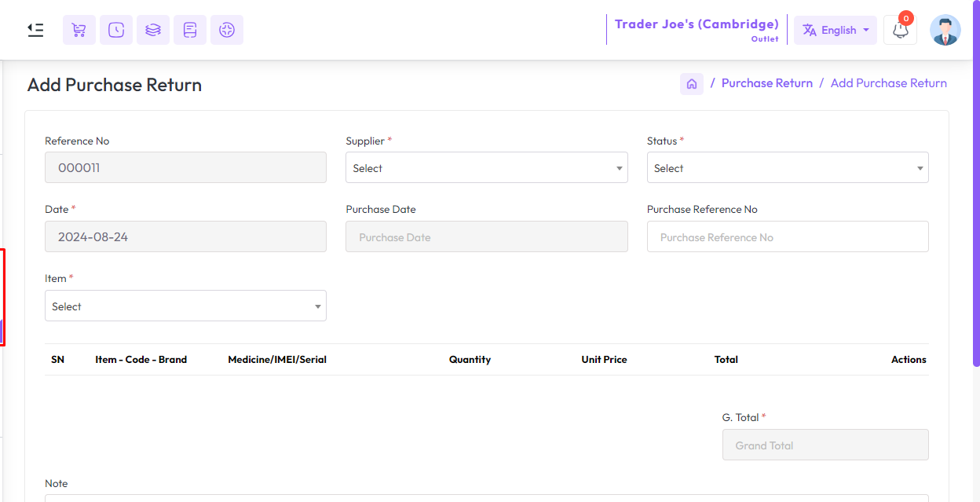
Task: Collapse the sidebar menu toggle icon
Action: coord(35,30)
